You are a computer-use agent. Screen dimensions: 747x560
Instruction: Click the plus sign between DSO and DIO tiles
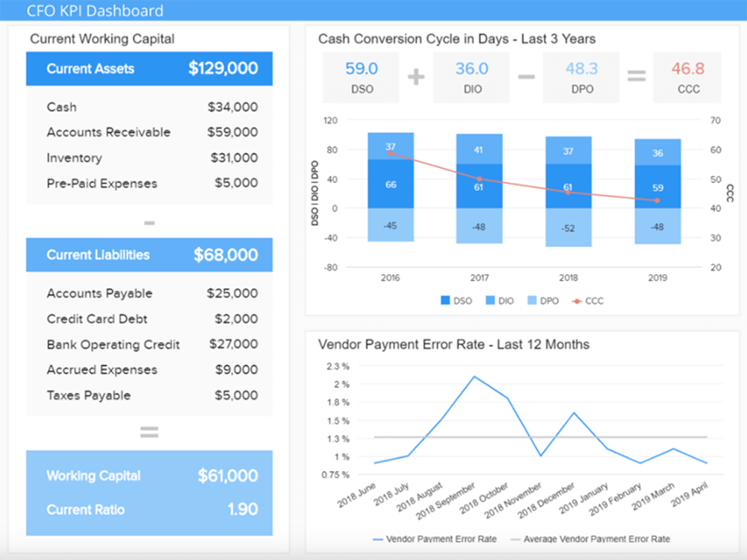tap(416, 76)
